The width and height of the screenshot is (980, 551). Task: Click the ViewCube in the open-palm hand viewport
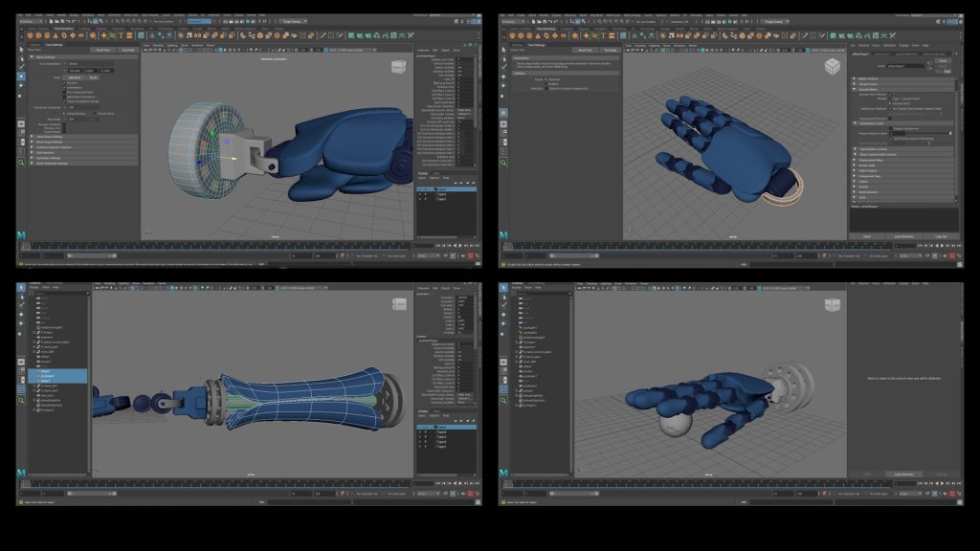(832, 66)
